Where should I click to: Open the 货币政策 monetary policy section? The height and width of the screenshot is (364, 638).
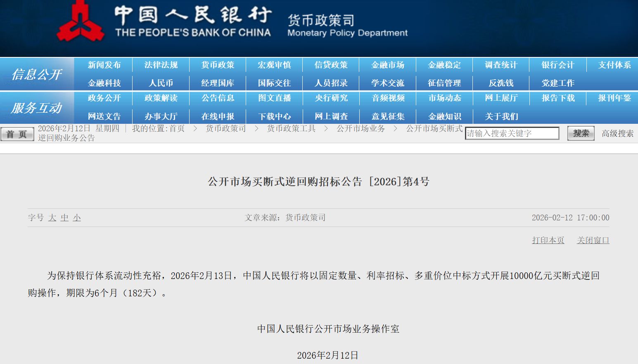[x=218, y=65]
